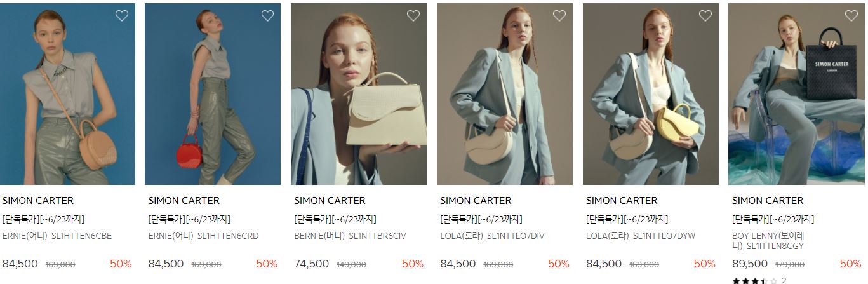Wishlist the yellow LOLA SL1NTTLO7DYW bag
This screenshot has width=868, height=284.
click(705, 16)
